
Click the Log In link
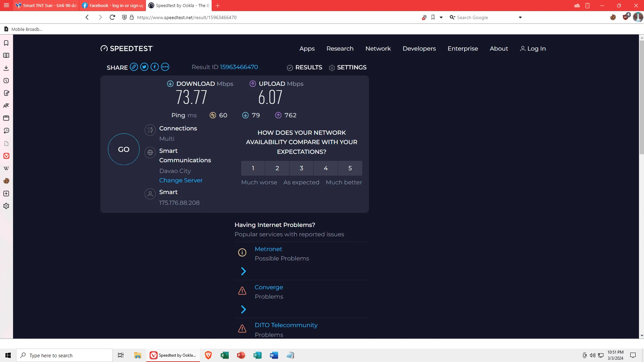tap(533, 49)
